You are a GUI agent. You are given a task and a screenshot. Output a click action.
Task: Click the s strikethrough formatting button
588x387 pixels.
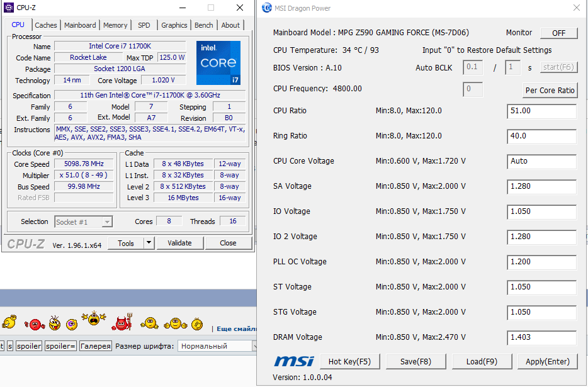pyautogui.click(x=10, y=346)
